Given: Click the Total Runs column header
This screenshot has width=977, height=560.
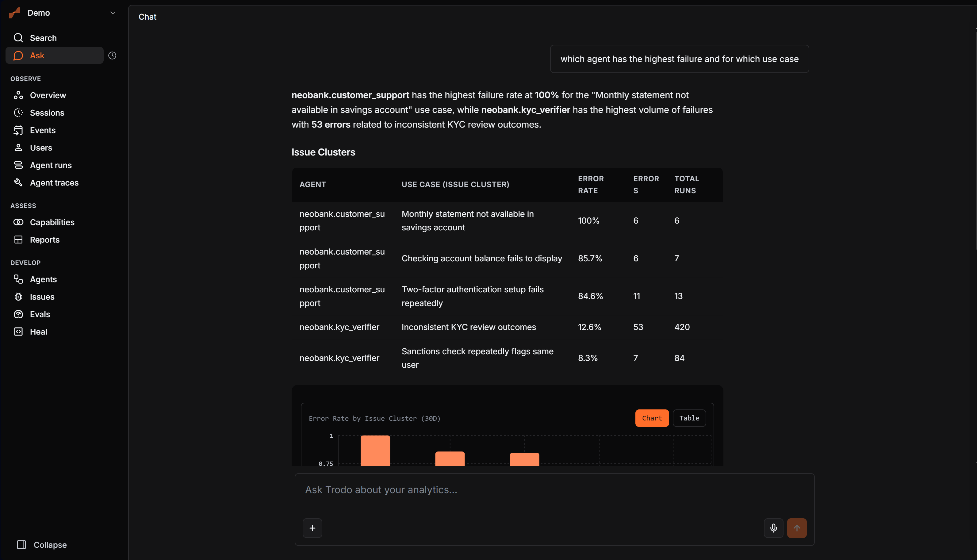Looking at the screenshot, I should (x=687, y=185).
